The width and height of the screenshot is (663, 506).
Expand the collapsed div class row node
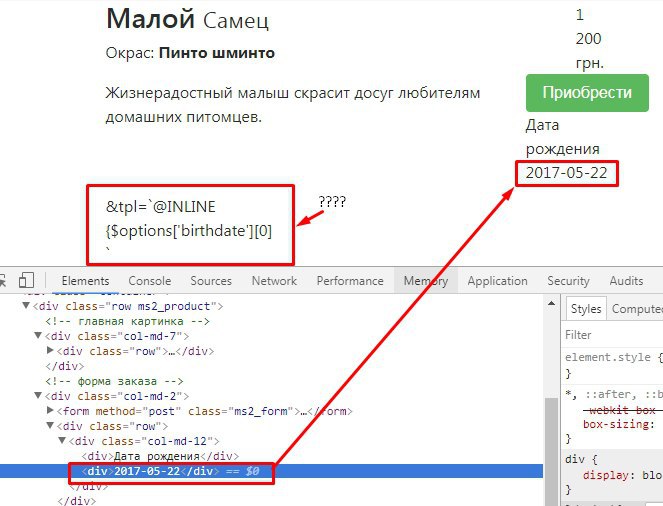pyautogui.click(x=50, y=350)
